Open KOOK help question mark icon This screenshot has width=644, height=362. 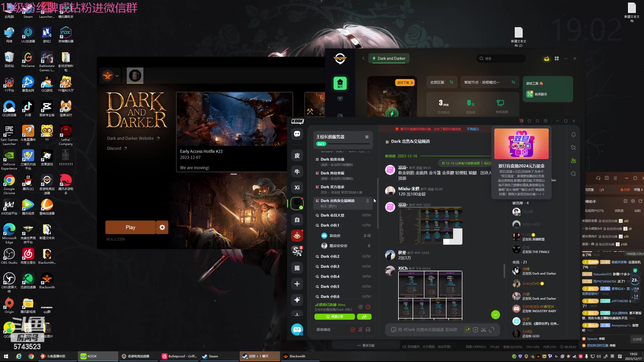[x=545, y=121]
